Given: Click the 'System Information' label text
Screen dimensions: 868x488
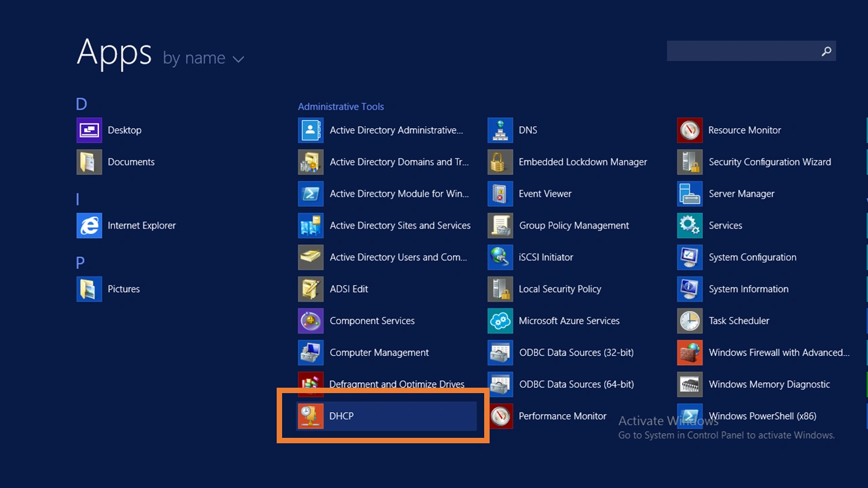Looking at the screenshot, I should (x=749, y=289).
